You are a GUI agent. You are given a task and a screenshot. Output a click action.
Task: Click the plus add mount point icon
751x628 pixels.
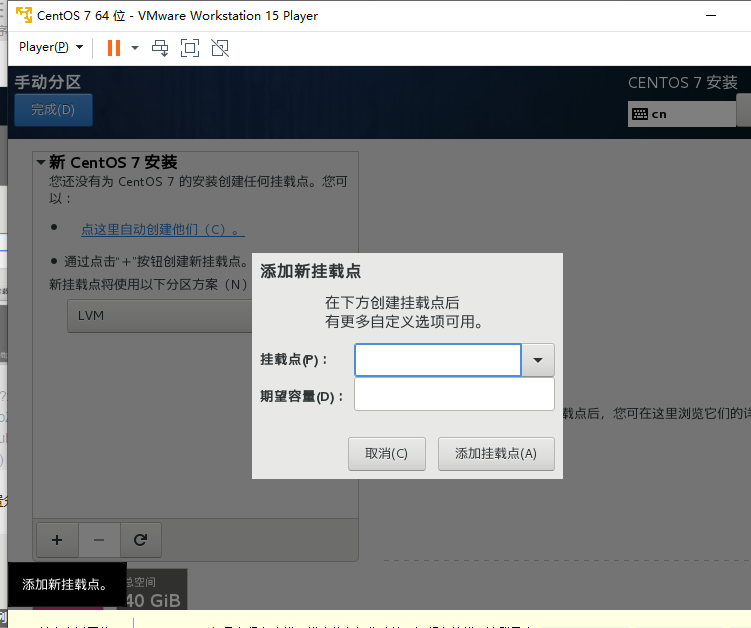coord(57,540)
